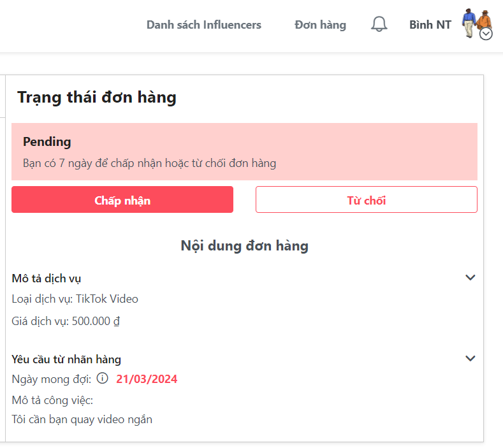Click the Giá dịch vụ 500.000 đ line

pos(66,321)
